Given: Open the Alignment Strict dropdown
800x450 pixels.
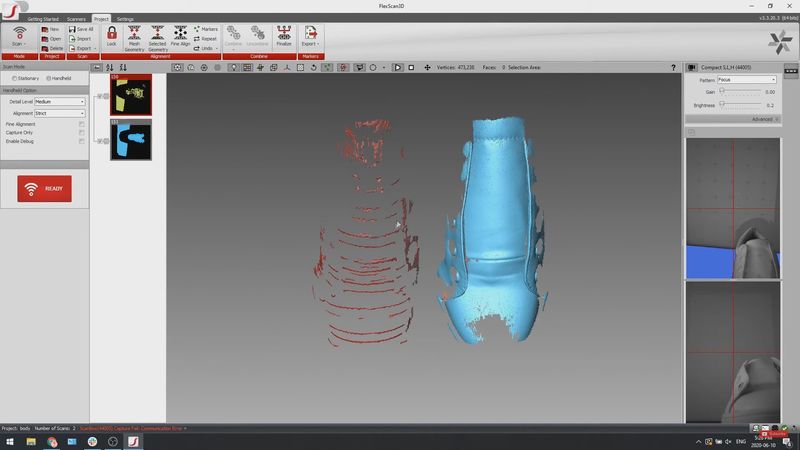Looking at the screenshot, I should click(60, 114).
